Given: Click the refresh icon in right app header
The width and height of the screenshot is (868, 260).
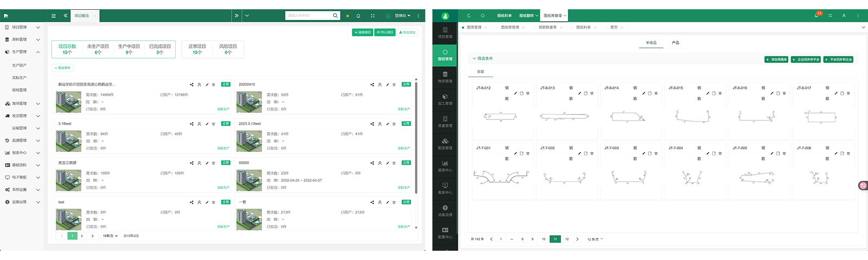Looking at the screenshot, I should 469,16.
